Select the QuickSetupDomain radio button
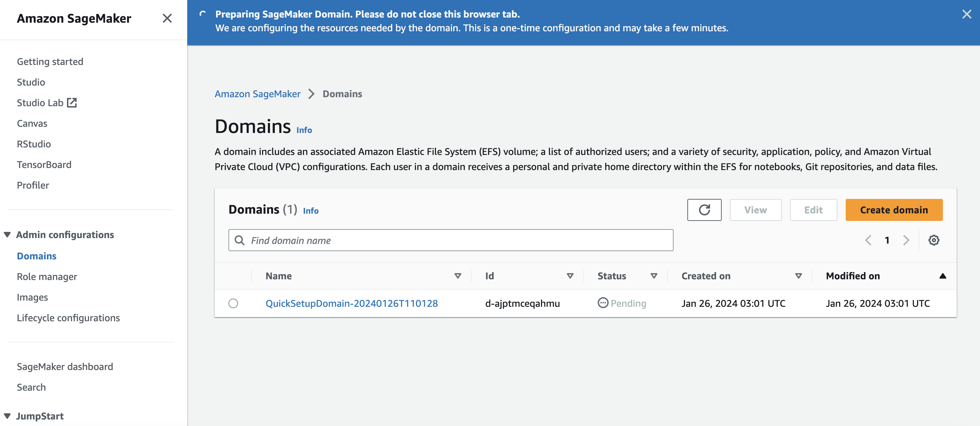This screenshot has width=980, height=426. (x=233, y=303)
